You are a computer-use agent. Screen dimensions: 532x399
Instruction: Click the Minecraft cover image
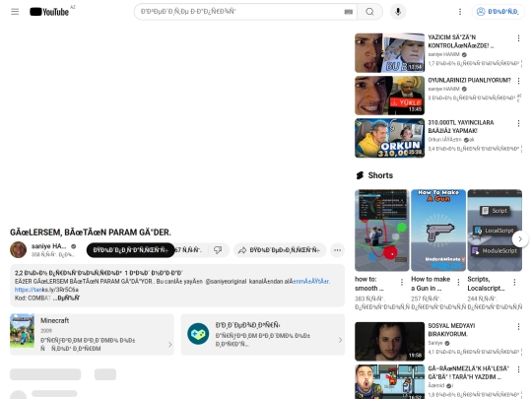[23, 331]
